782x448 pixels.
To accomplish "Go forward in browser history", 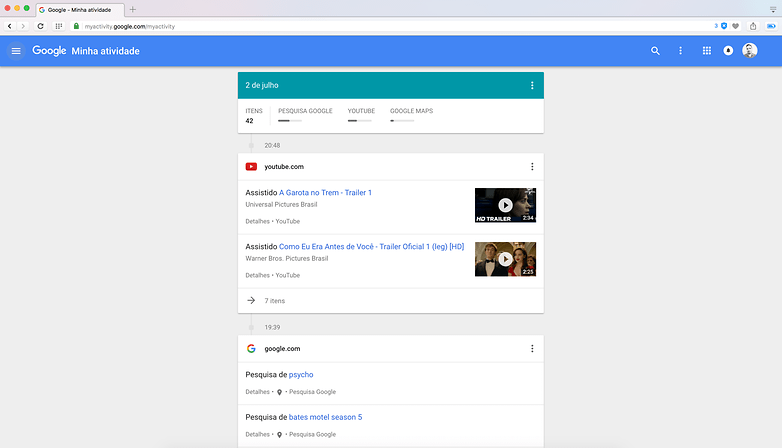I will click(x=22, y=26).
